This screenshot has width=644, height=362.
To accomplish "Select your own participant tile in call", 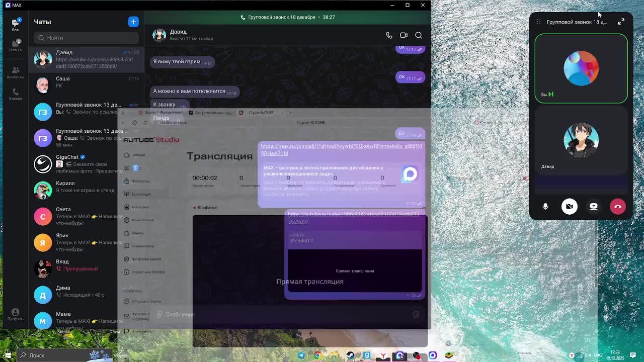I will pyautogui.click(x=581, y=68).
